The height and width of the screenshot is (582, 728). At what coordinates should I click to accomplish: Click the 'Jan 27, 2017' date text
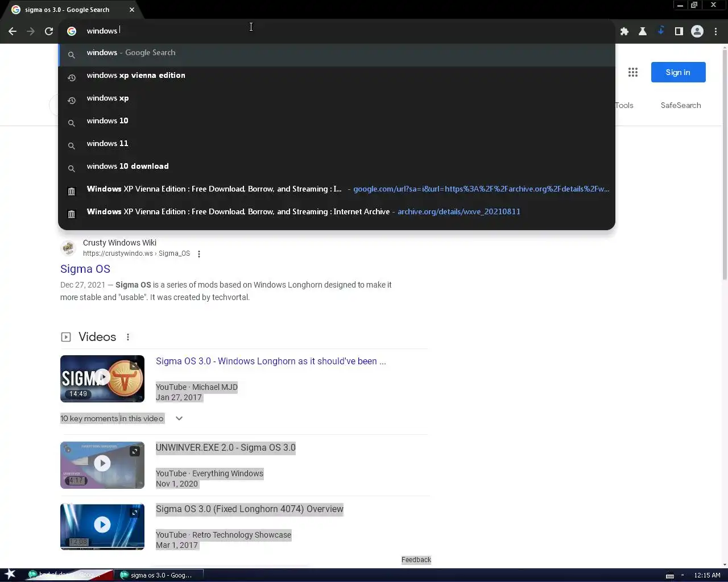pyautogui.click(x=179, y=397)
